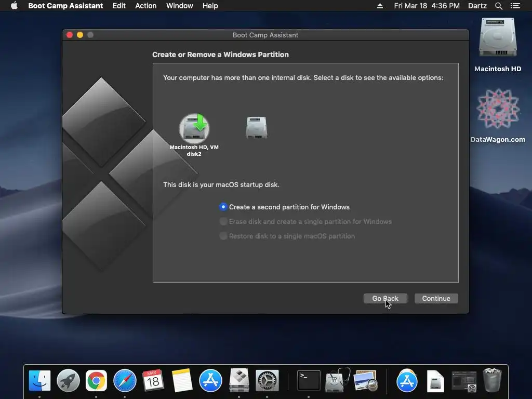The width and height of the screenshot is (532, 399).
Task: Open Calendar showing Mar 18 in Dock
Action: pyautogui.click(x=153, y=380)
